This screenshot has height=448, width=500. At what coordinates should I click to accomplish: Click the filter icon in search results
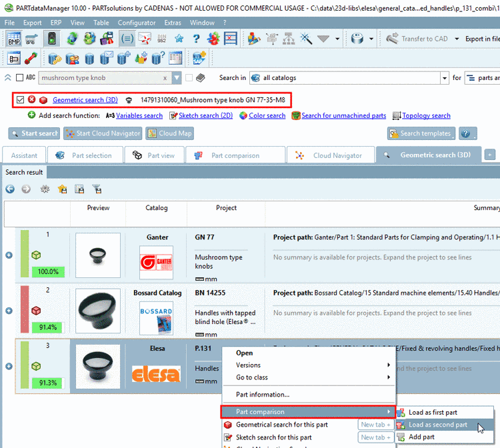[97, 189]
